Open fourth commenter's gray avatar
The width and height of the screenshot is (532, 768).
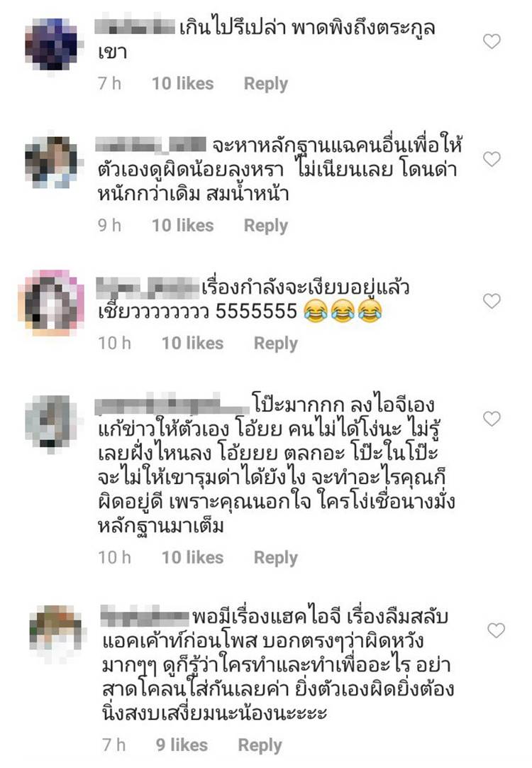tap(51, 422)
